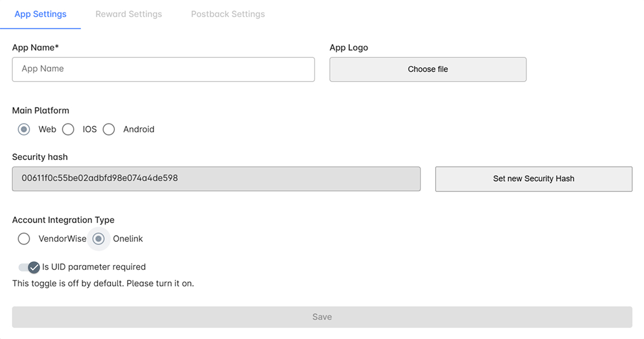
Task: Select the VendorWise integration radio button
Action: coord(24,239)
